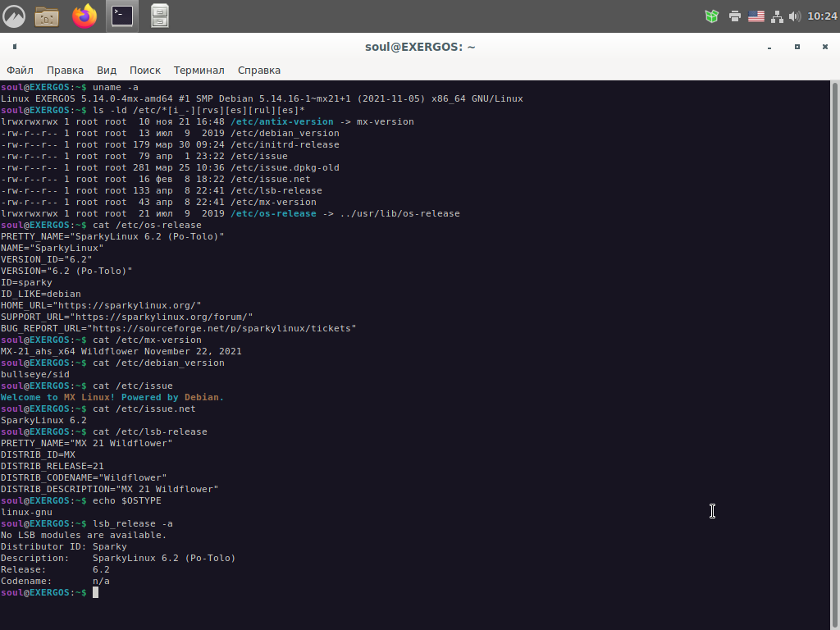
Task: Open the file cabinet archive icon in panel
Action: click(160, 16)
